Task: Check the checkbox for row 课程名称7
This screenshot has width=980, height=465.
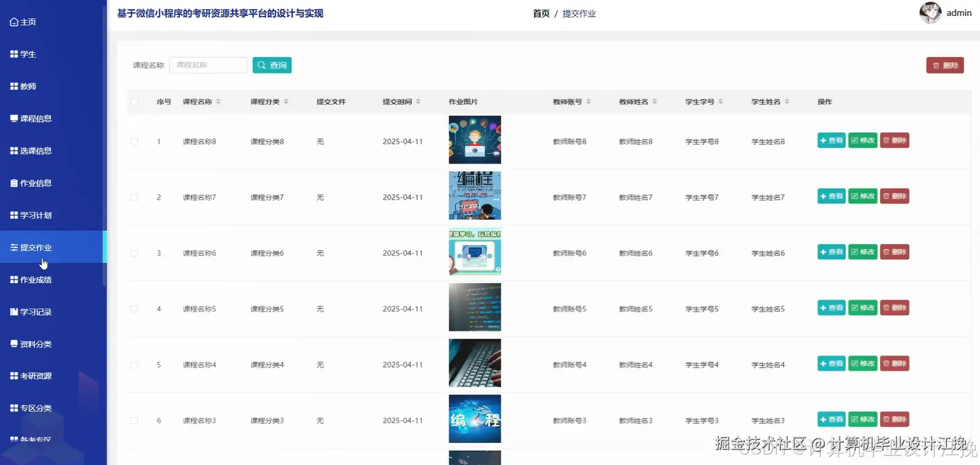Action: tap(134, 197)
